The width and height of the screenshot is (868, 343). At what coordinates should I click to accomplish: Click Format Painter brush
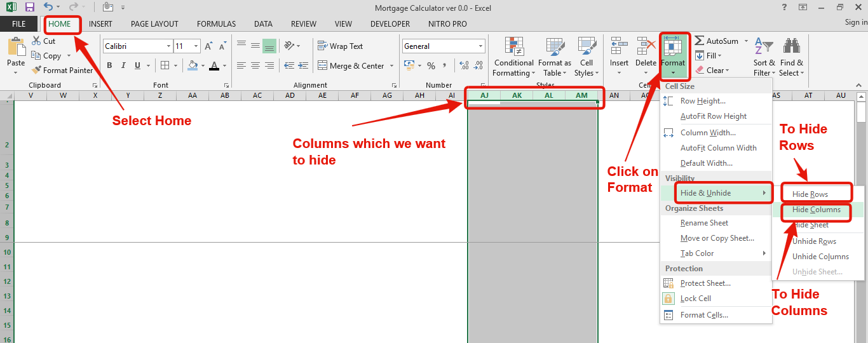[62, 71]
